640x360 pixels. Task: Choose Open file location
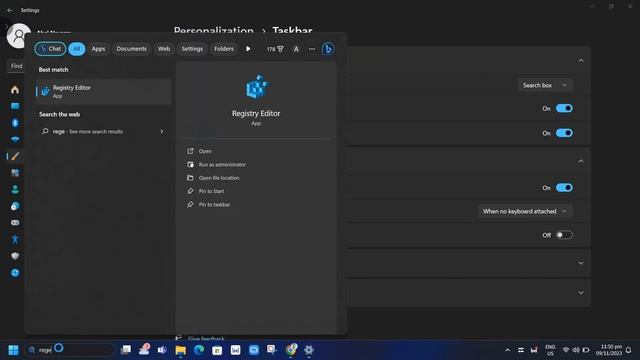click(x=219, y=178)
